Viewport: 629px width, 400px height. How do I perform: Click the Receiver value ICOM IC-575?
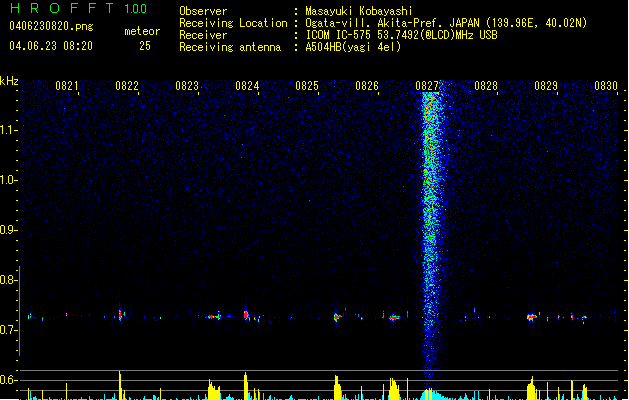(x=339, y=35)
